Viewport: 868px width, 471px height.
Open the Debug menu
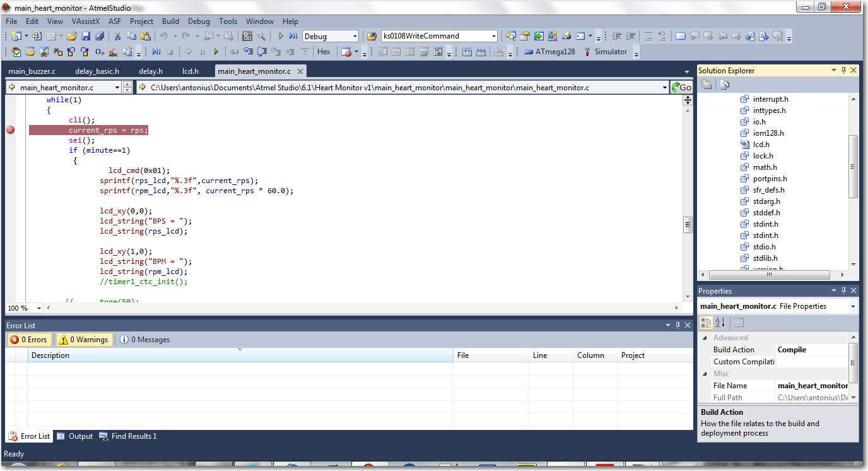pos(199,21)
